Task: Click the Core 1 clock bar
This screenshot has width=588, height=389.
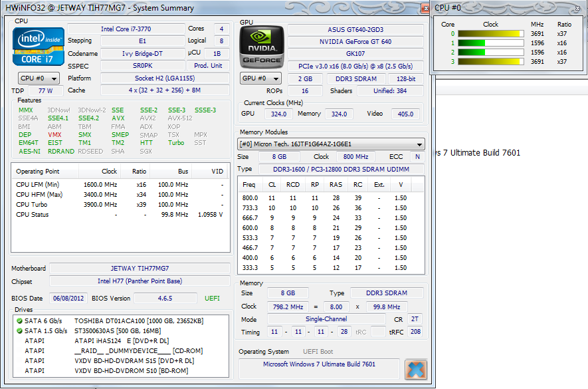Action: 491,43
